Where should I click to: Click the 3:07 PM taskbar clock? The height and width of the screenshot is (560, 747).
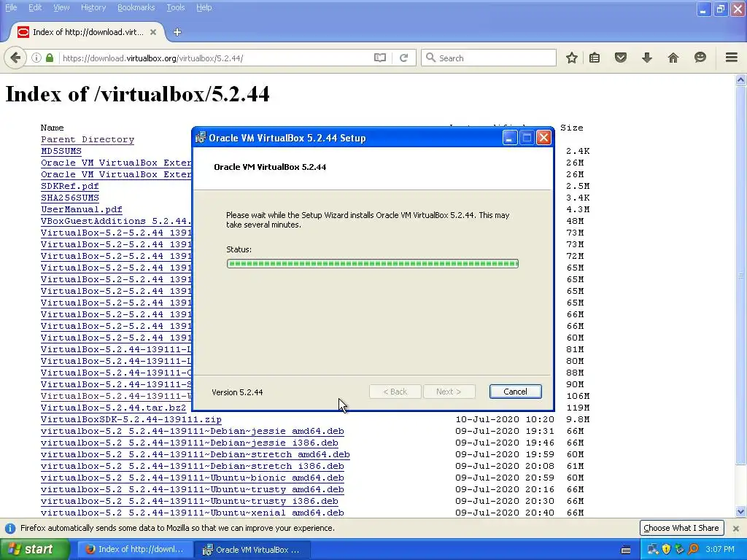tap(720, 550)
